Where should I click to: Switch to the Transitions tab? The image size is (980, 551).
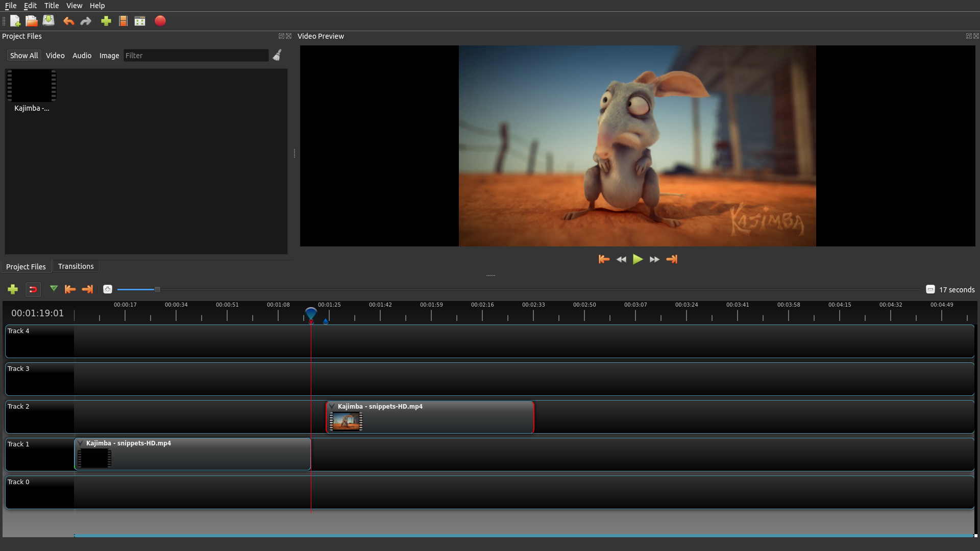point(76,266)
